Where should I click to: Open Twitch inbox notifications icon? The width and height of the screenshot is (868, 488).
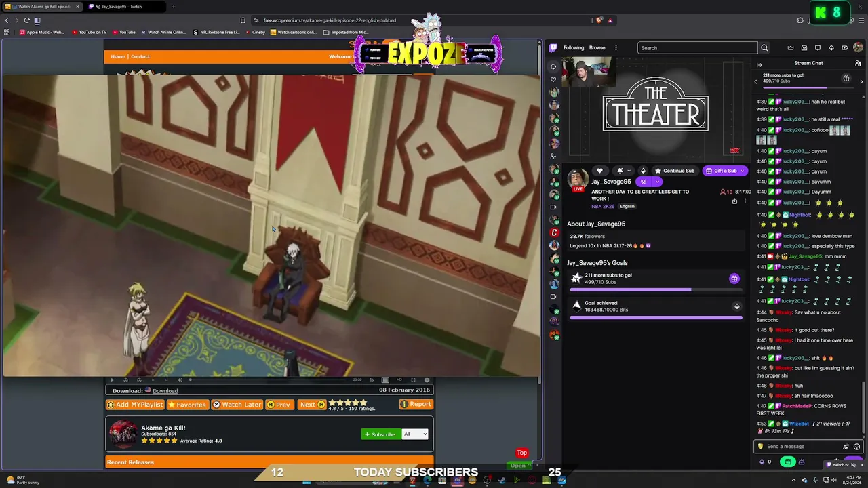click(804, 48)
